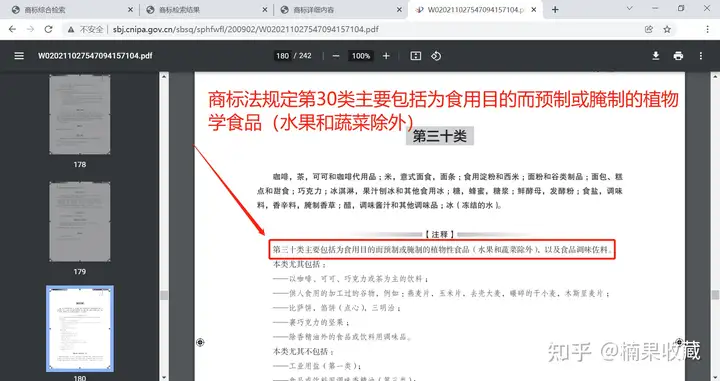Close the 商标检索结果 tab
The image size is (720, 381).
[x=265, y=10]
